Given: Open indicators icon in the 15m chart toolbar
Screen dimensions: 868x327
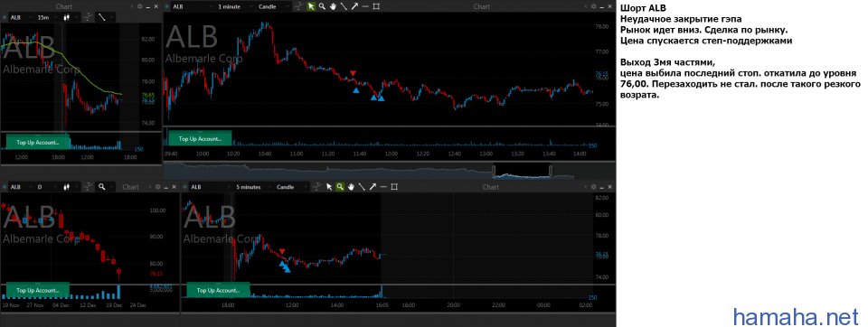Looking at the screenshot, I should [88, 17].
